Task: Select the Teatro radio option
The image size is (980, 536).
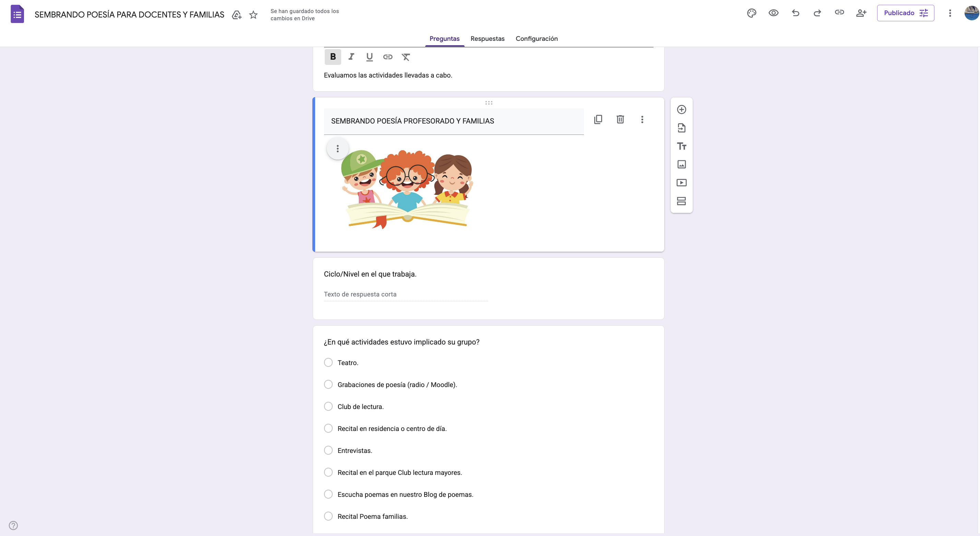Action: [328, 362]
